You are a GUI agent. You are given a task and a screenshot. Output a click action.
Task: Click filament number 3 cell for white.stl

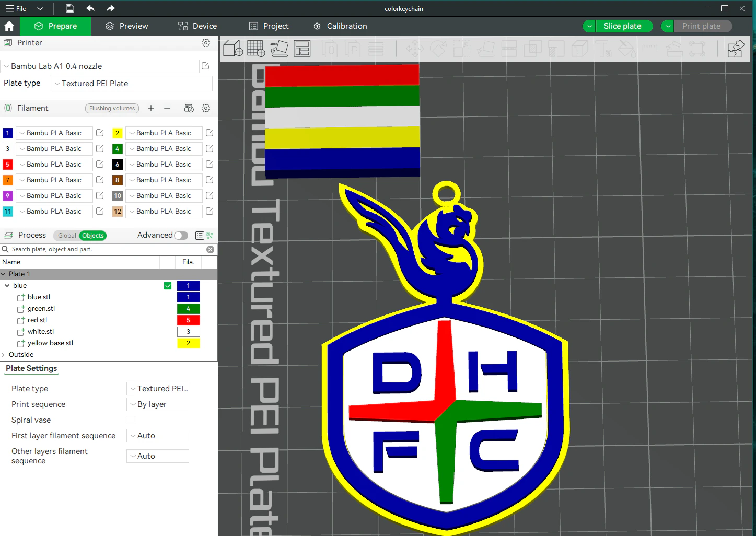[x=188, y=332]
